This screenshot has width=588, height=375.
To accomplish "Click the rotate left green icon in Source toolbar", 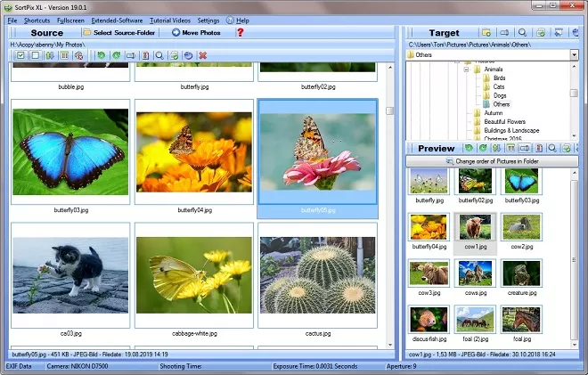I will click(101, 55).
